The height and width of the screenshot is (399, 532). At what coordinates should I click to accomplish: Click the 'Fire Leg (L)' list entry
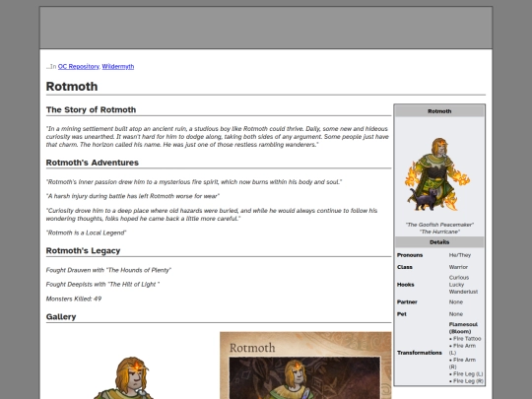(466, 374)
